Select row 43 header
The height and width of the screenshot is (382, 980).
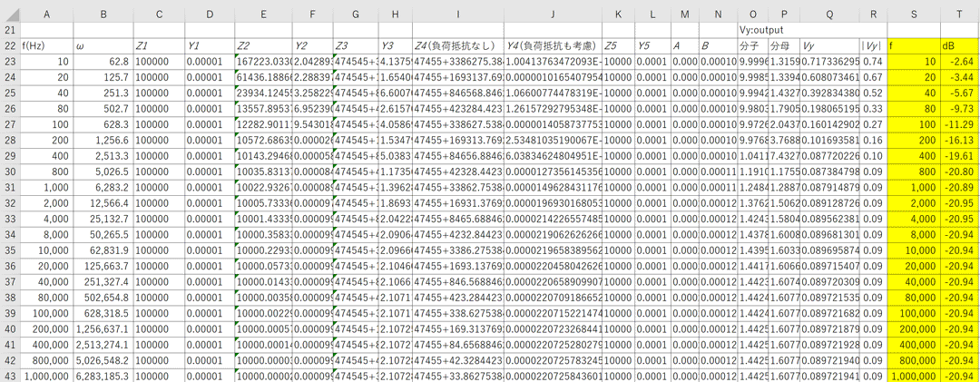point(10,376)
